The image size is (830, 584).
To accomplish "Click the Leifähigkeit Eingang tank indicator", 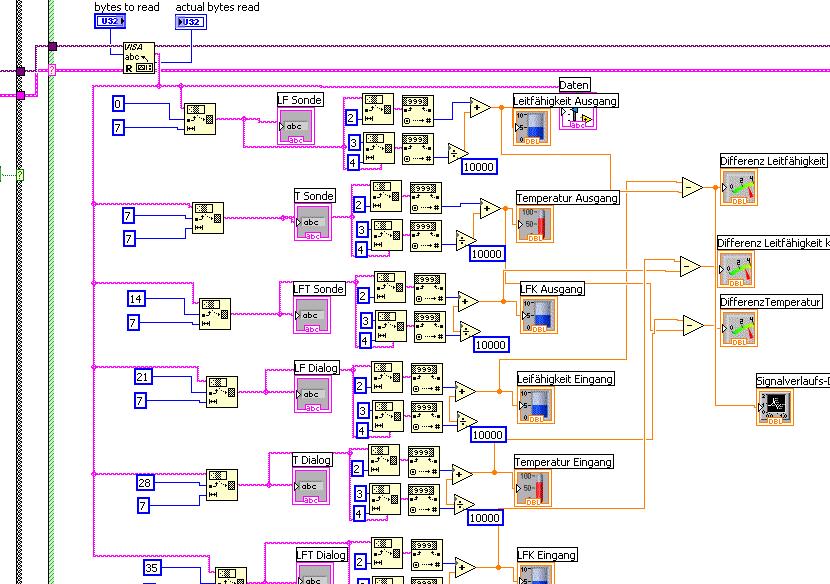I will point(536,406).
